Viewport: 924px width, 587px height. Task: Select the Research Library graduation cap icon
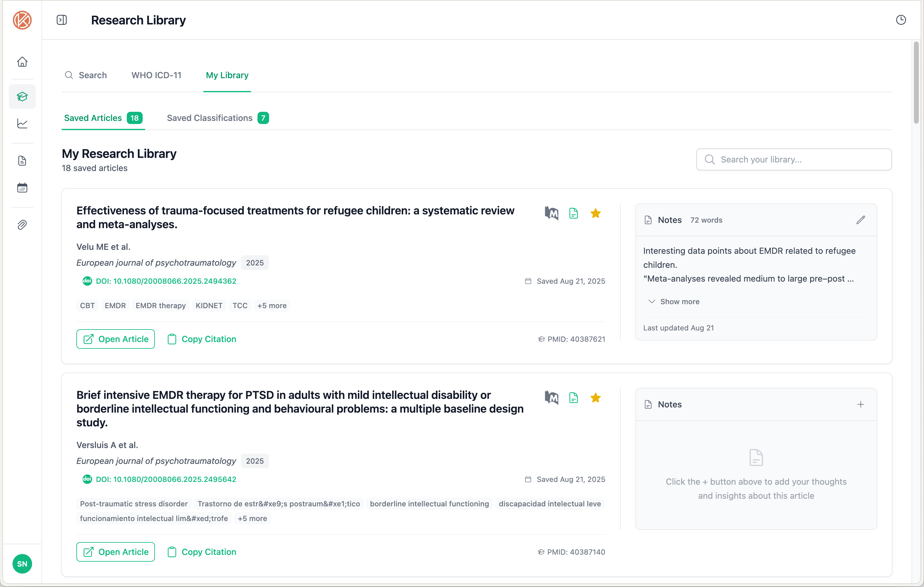[22, 97]
